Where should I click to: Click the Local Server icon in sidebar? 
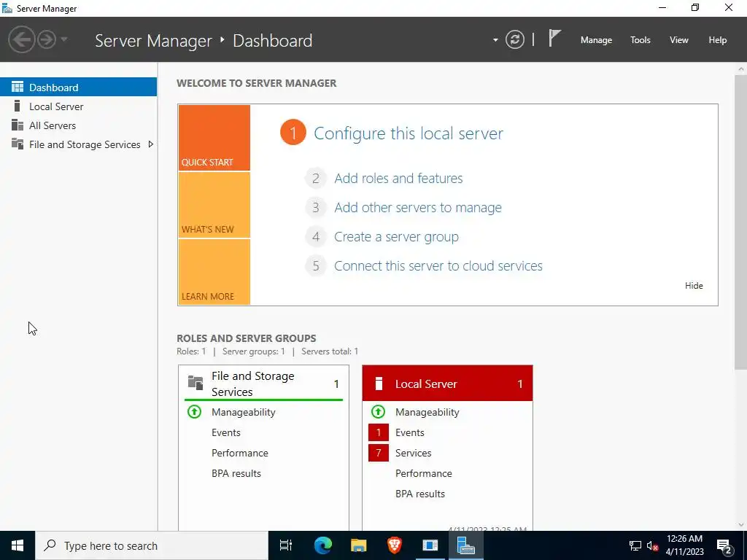(x=18, y=106)
